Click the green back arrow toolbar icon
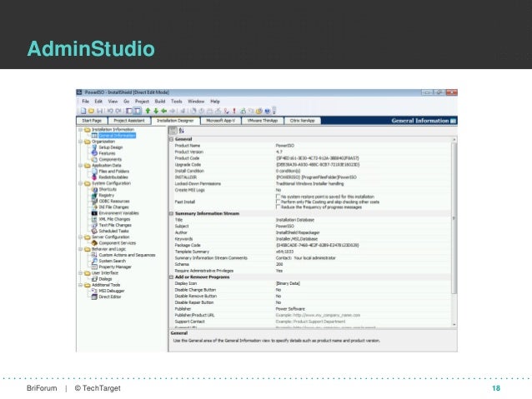The width and height of the screenshot is (532, 399). (x=164, y=111)
